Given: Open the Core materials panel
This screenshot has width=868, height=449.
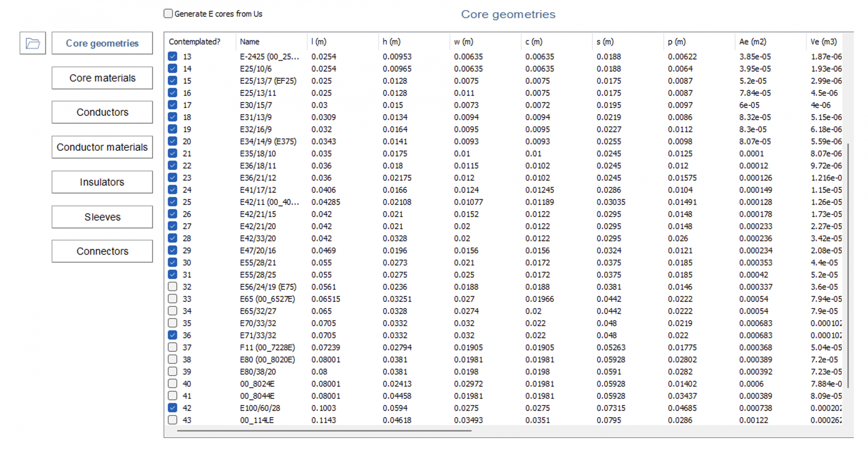Looking at the screenshot, I should [x=102, y=78].
